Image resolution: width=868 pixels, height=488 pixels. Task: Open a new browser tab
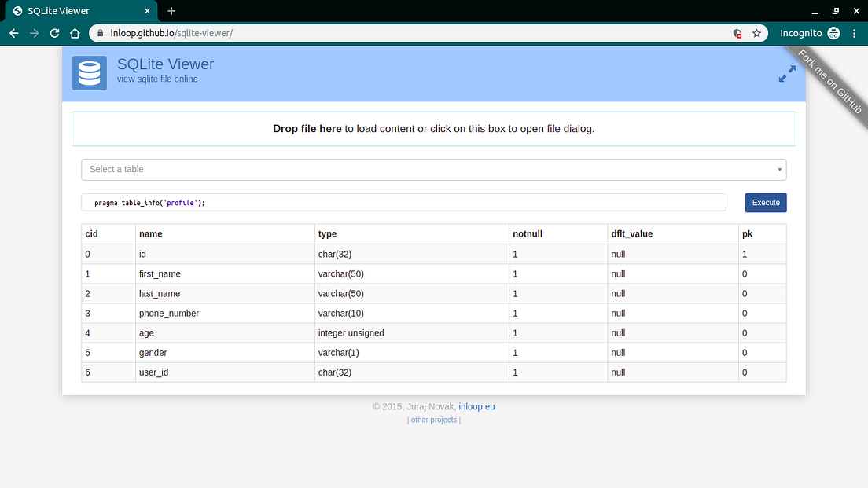(x=171, y=11)
